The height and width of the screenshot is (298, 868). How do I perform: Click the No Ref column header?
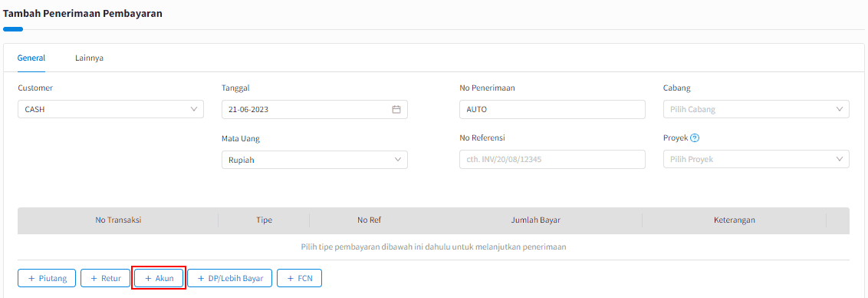pyautogui.click(x=370, y=220)
